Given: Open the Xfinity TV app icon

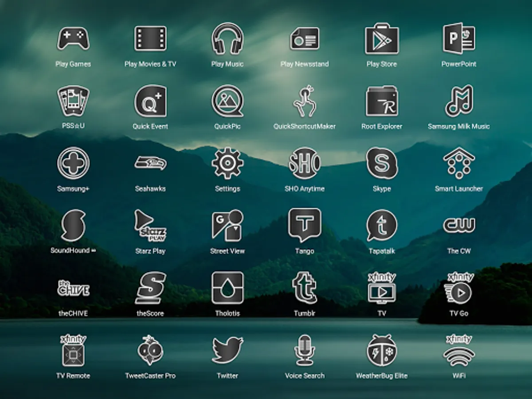Looking at the screenshot, I should click(382, 288).
